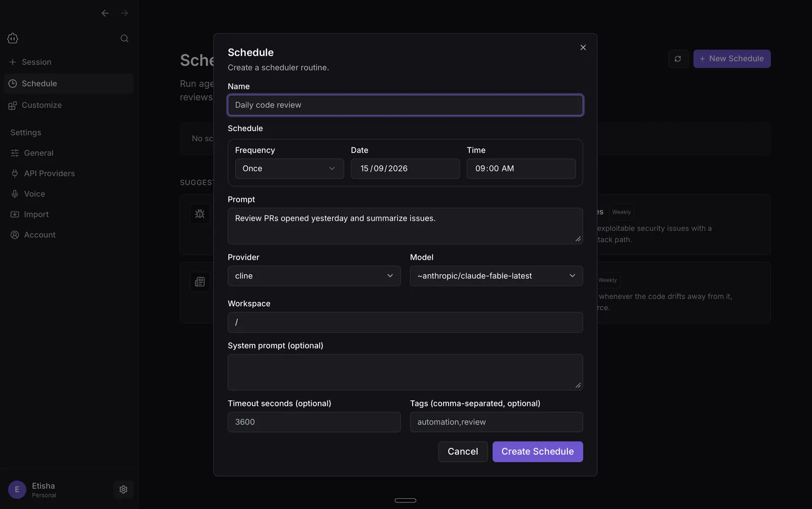Click the New Schedule button
Screen dimensions: 812x509
click(732, 59)
